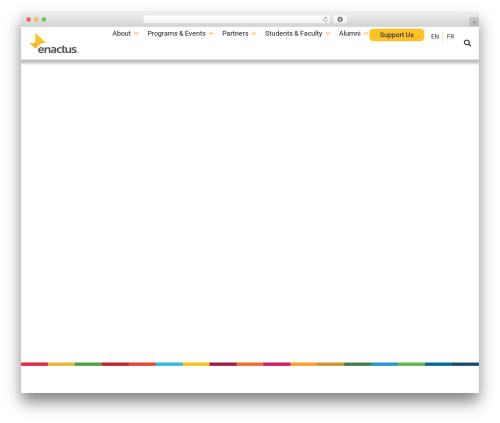Click the Support Us button
The height and width of the screenshot is (423, 500).
click(397, 35)
